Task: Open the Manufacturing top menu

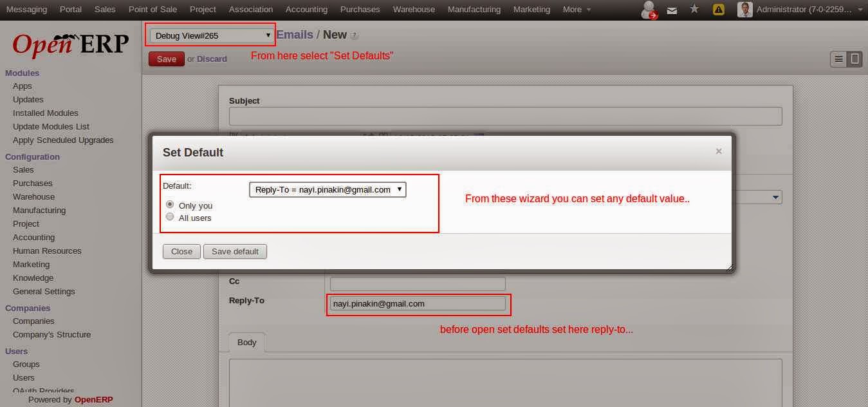Action: click(474, 10)
